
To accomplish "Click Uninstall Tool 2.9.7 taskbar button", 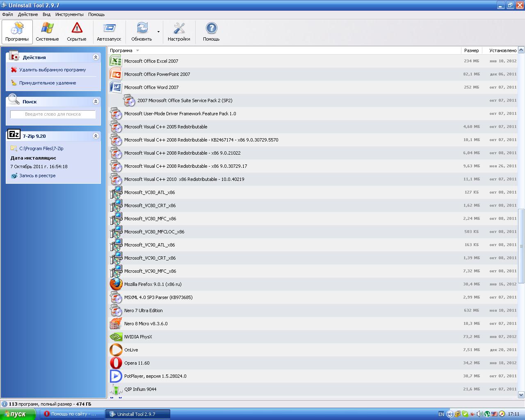I will click(137, 414).
